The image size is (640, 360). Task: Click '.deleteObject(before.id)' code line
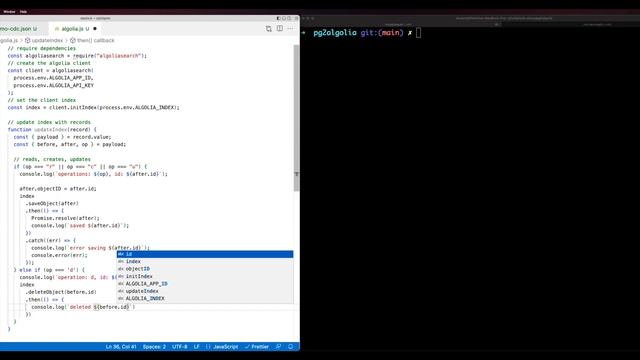pyautogui.click(x=61, y=292)
